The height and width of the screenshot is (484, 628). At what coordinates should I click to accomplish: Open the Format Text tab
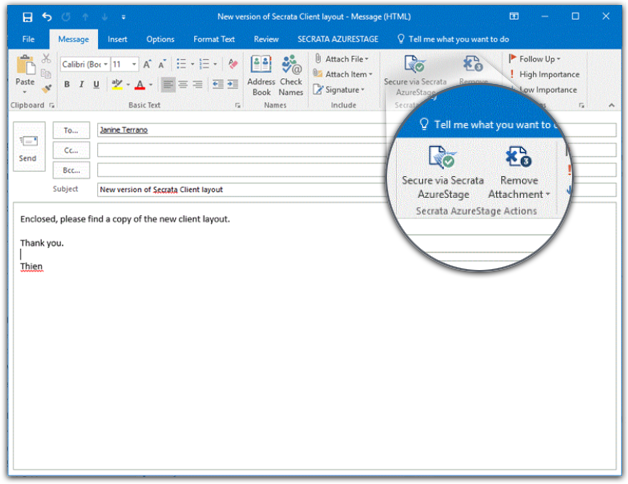pos(214,39)
